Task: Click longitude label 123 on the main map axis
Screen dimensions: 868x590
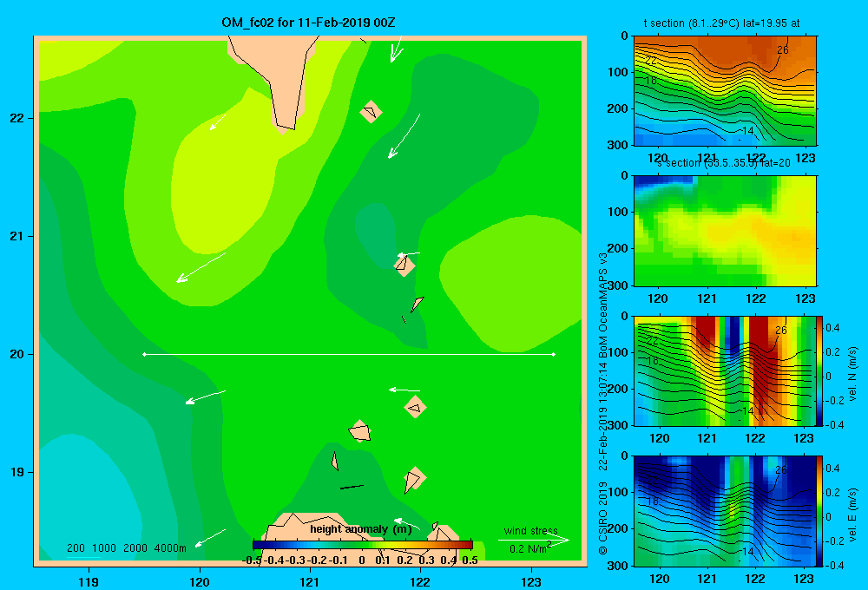Action: (531, 581)
